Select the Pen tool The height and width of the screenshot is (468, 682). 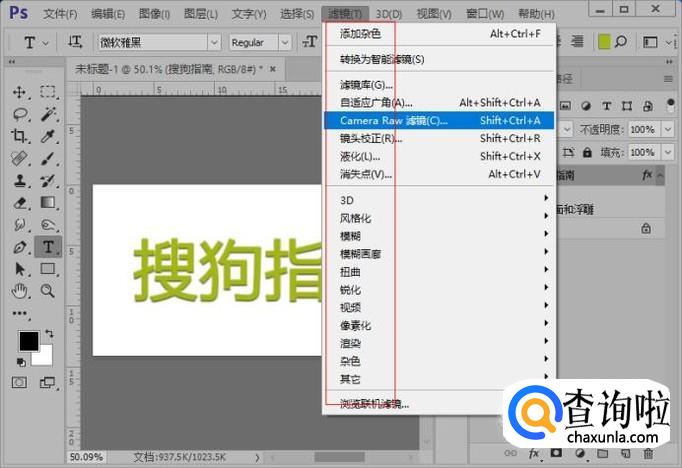(20, 247)
